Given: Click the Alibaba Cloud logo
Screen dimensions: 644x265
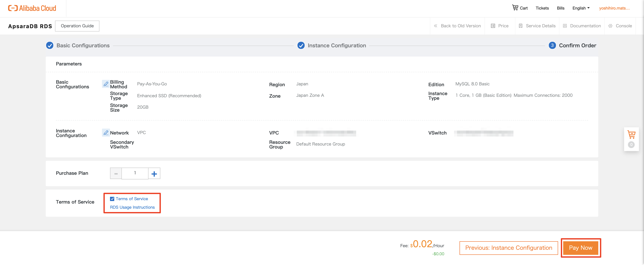Looking at the screenshot, I should click(32, 8).
